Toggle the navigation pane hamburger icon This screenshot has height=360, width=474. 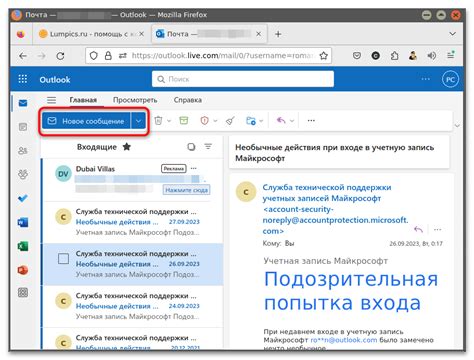[51, 100]
